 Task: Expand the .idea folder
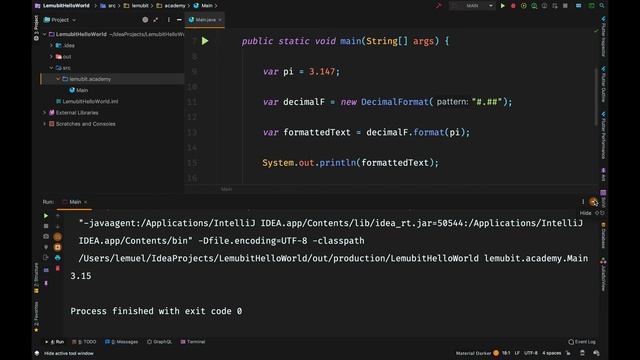pyautogui.click(x=51, y=45)
